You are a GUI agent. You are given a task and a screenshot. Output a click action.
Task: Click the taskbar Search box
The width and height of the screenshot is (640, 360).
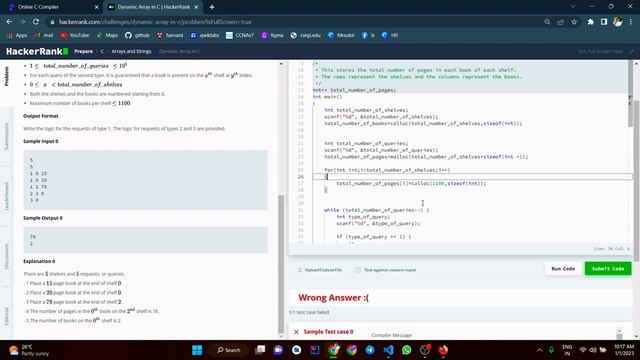click(x=229, y=350)
